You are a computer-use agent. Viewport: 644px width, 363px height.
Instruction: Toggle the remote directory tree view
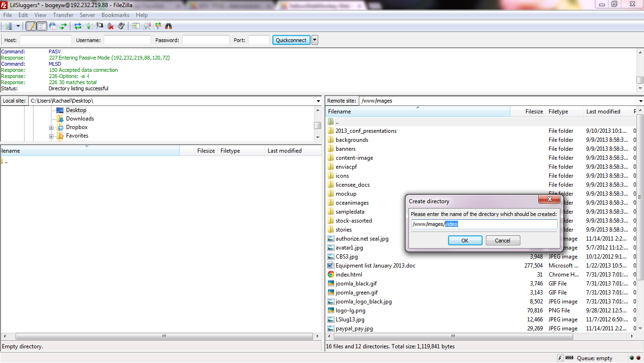click(53, 26)
